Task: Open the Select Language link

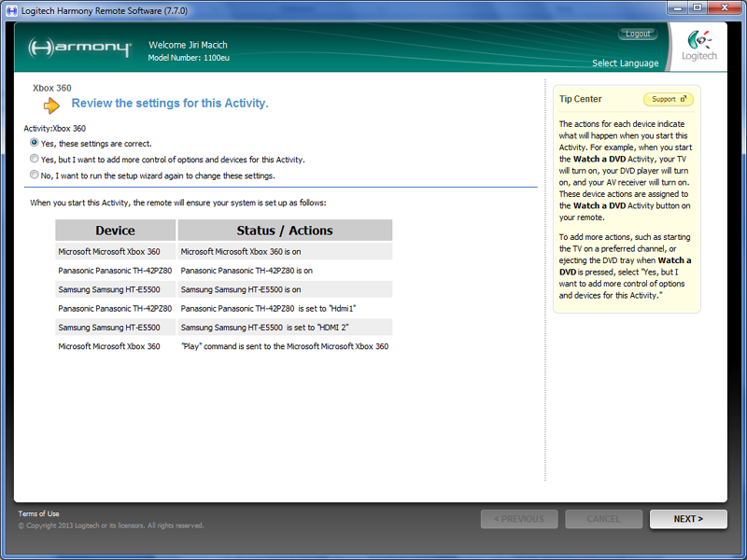Action: [x=625, y=63]
